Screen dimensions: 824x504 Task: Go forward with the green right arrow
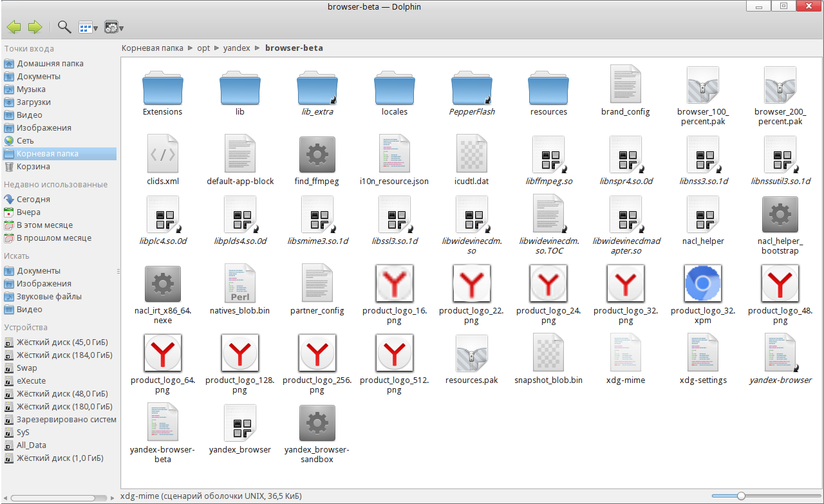click(35, 27)
